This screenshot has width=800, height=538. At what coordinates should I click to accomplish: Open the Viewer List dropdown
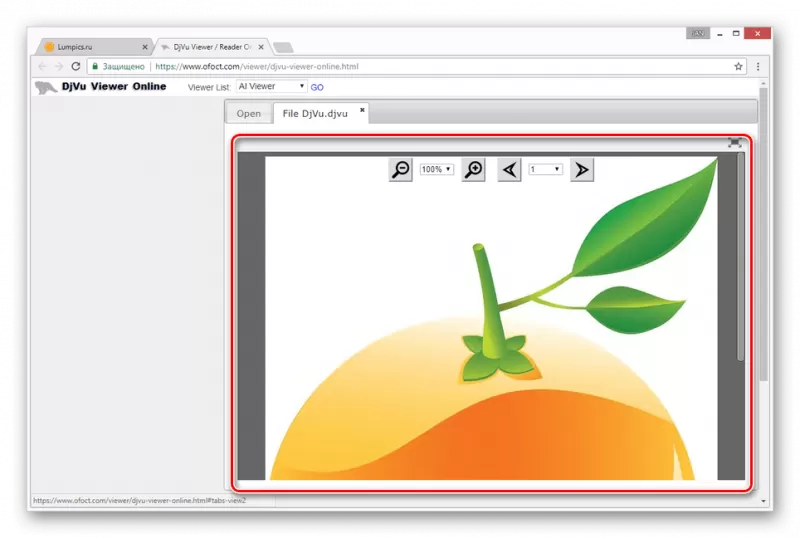[x=271, y=86]
